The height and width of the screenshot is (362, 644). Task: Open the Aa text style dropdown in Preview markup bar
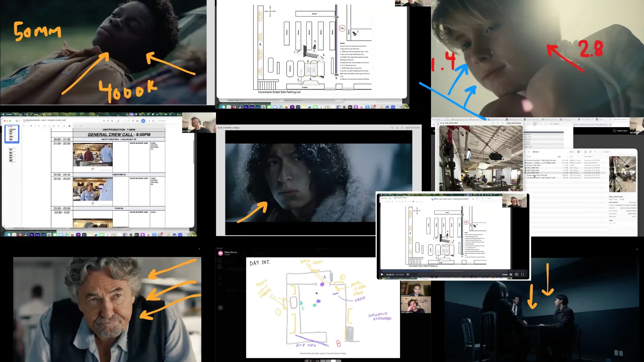click(81, 126)
